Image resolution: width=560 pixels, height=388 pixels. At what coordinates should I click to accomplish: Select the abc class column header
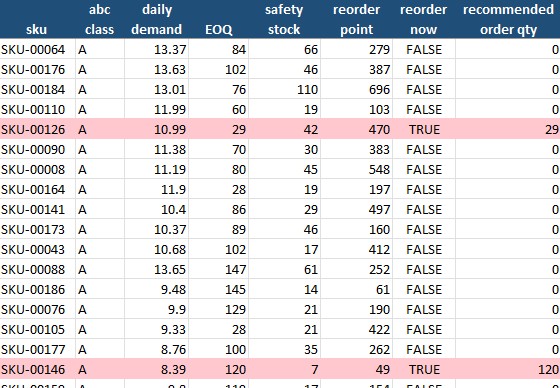tap(100, 19)
